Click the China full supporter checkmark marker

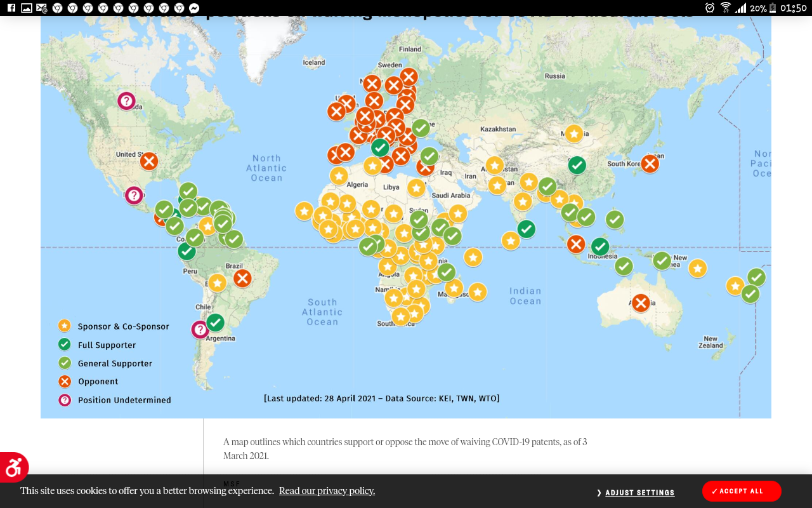click(577, 165)
